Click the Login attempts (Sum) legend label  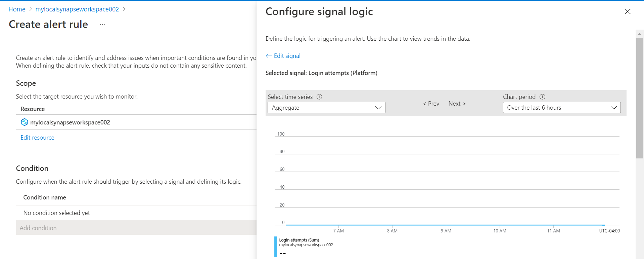[299, 240]
